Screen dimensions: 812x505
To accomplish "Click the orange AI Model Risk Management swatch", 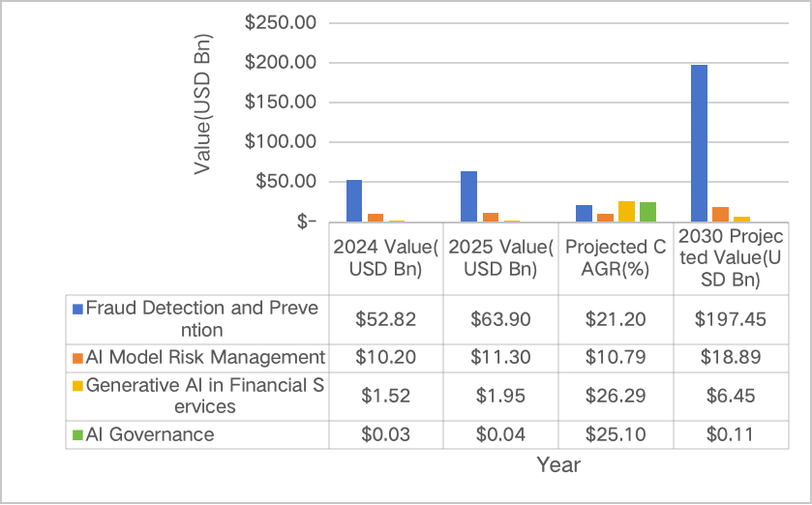I will pyautogui.click(x=78, y=357).
